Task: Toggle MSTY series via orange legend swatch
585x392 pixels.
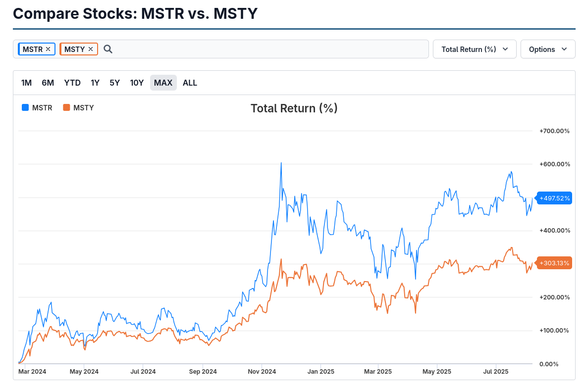Action: 66,108
